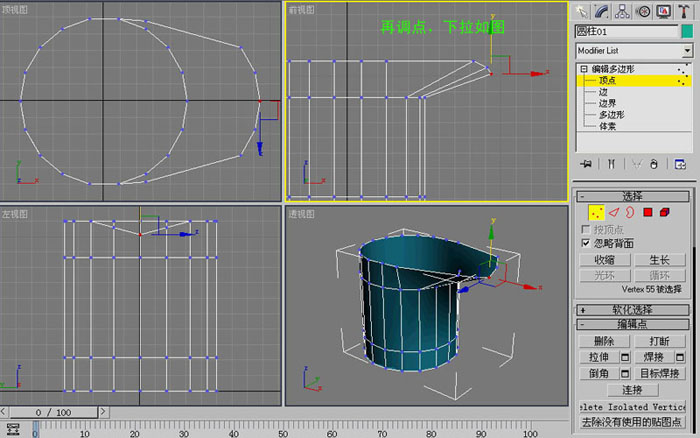The width and height of the screenshot is (700, 438).
Task: Click the 透视图 viewport label
Action: point(301,214)
